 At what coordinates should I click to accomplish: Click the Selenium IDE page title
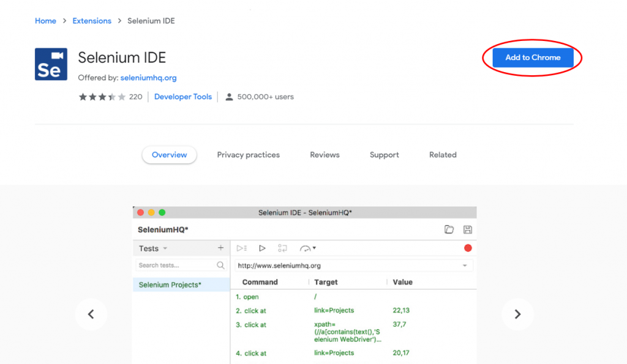coord(122,58)
